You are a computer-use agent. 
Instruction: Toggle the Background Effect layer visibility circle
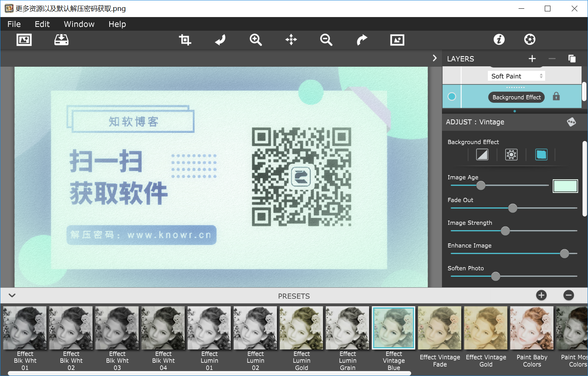452,97
